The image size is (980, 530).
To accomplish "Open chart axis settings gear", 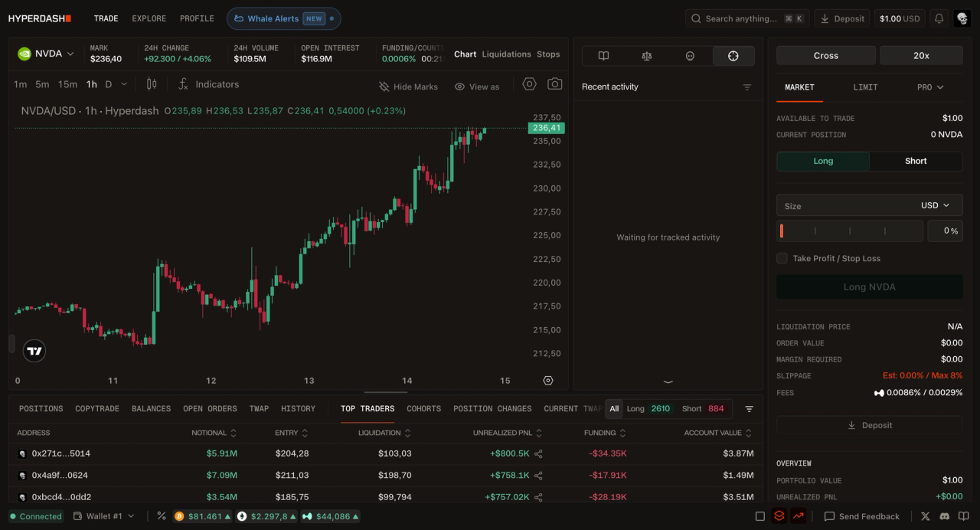I will click(548, 381).
